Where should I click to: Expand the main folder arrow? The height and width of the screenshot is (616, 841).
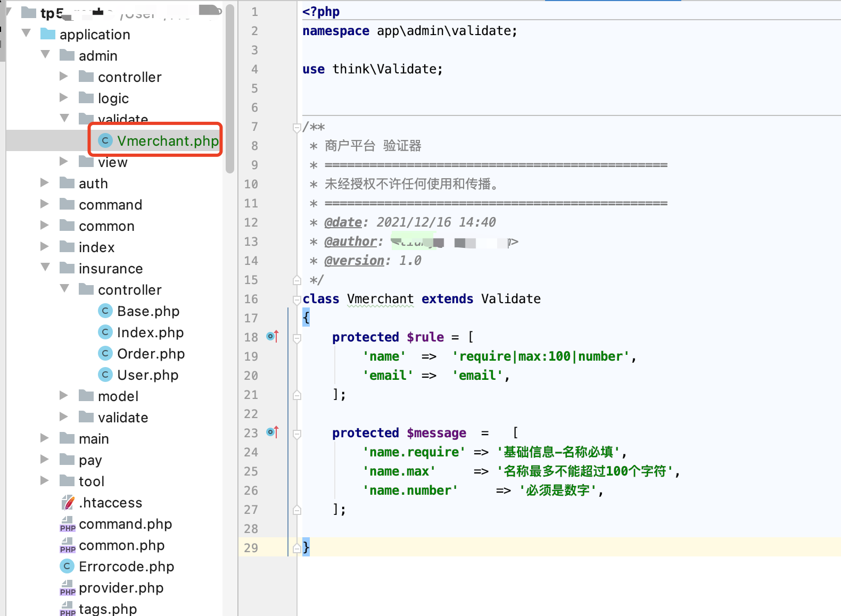pos(45,438)
